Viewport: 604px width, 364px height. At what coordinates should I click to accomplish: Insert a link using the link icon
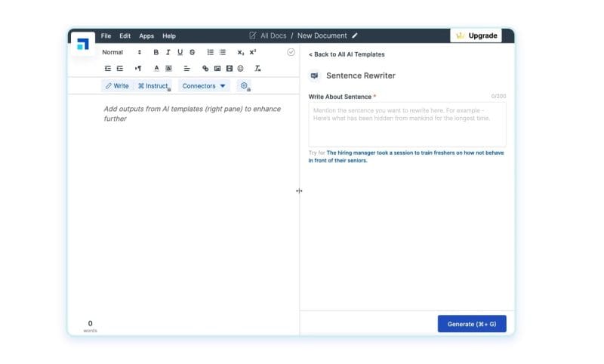205,69
